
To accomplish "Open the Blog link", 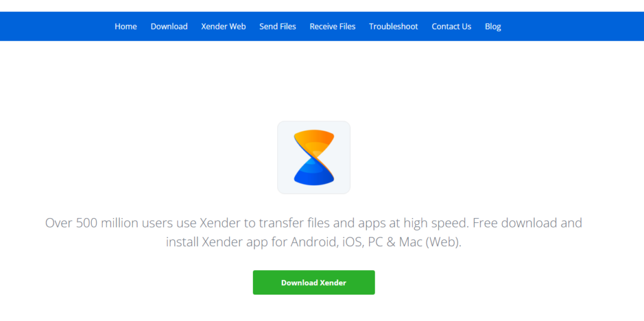I will (493, 26).
